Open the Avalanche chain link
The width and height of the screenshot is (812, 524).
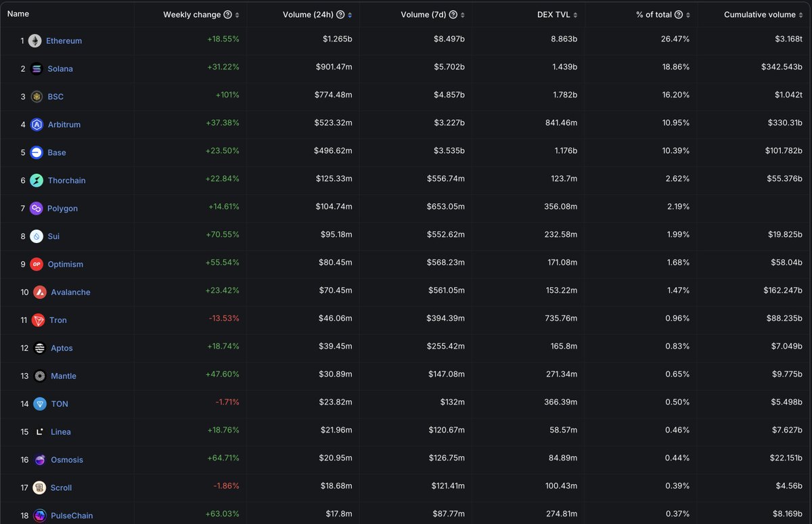pyautogui.click(x=70, y=292)
